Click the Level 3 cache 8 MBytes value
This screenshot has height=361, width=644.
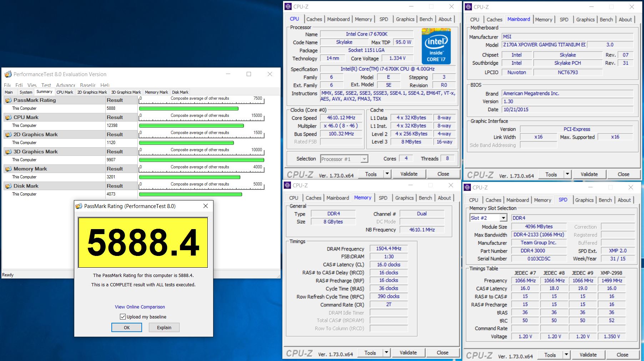click(x=411, y=142)
